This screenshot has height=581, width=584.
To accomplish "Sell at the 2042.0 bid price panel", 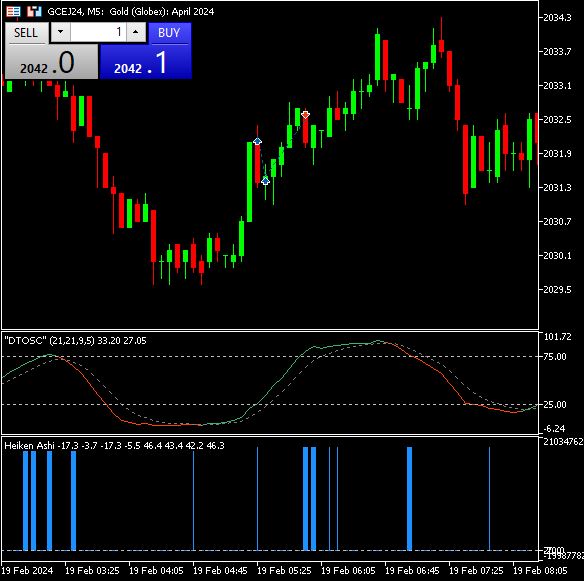I will [51, 62].
